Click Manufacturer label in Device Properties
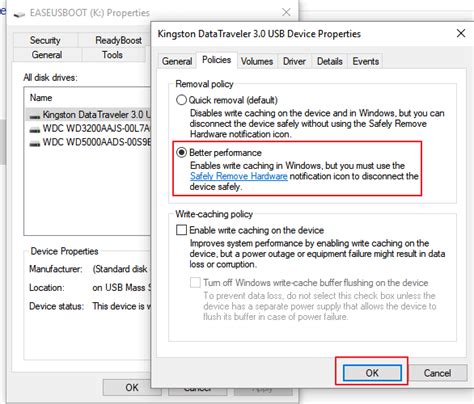Viewport: 474px width, 404px height. pyautogui.click(x=56, y=269)
